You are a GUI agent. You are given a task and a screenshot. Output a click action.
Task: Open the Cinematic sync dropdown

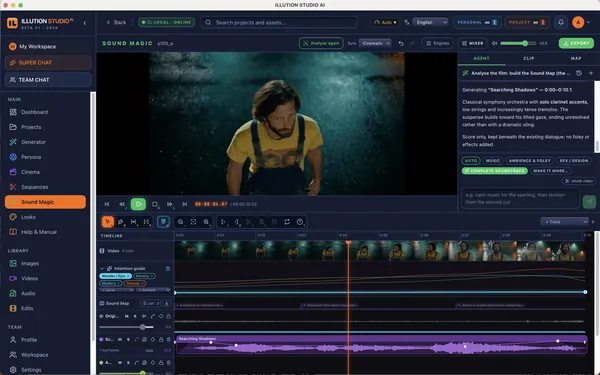click(x=375, y=43)
